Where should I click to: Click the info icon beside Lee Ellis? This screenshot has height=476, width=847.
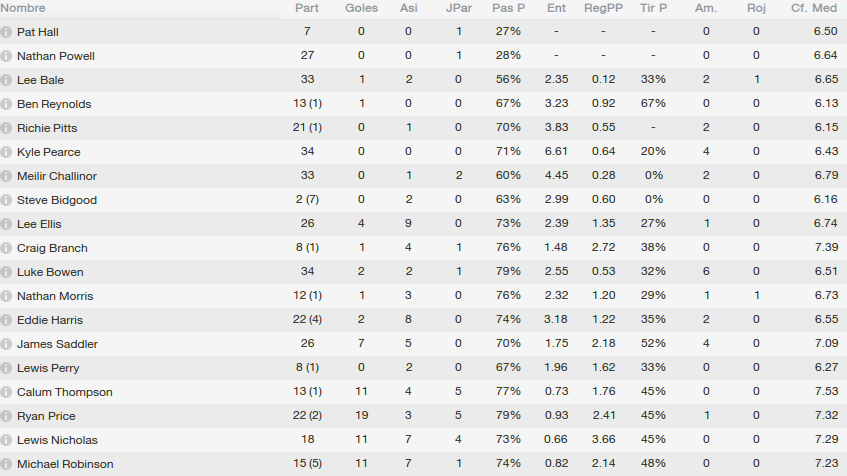[6, 224]
